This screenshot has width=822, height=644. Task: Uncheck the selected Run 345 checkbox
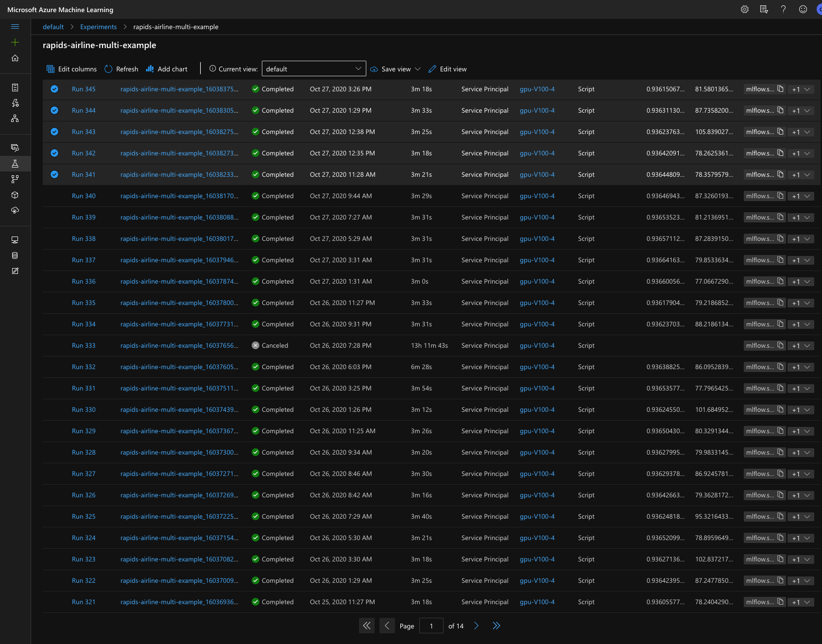(54, 89)
